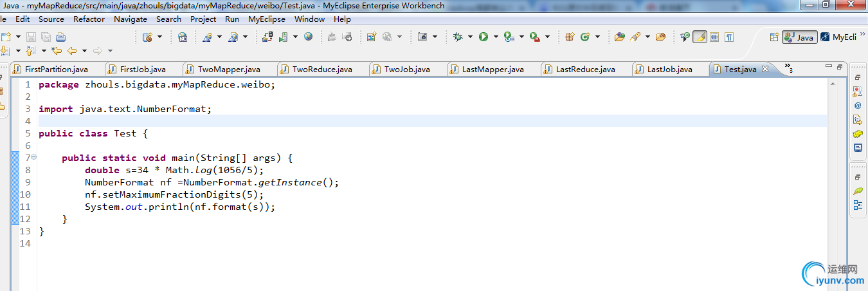This screenshot has height=291, width=868.
Task: Open the Window menu
Action: point(309,19)
